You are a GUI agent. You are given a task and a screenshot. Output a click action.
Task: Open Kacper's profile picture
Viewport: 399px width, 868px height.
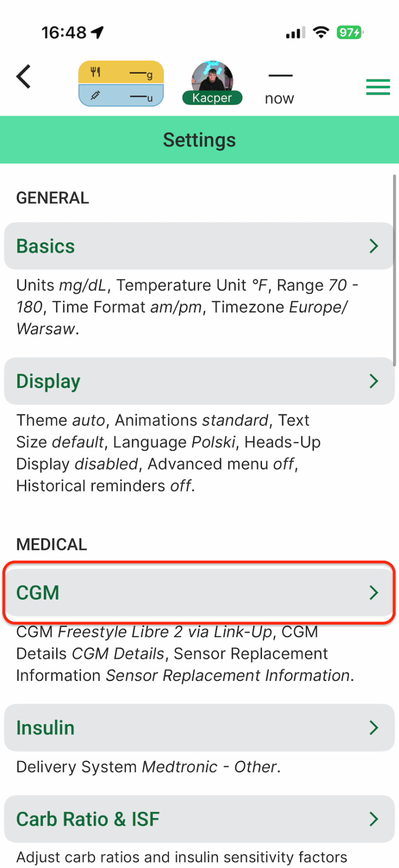pyautogui.click(x=213, y=78)
